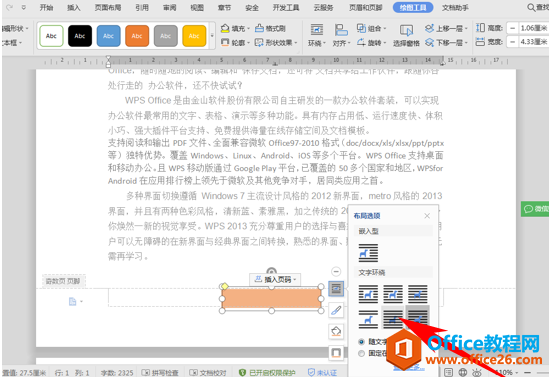Open the 文档助手 tab

[x=455, y=7]
